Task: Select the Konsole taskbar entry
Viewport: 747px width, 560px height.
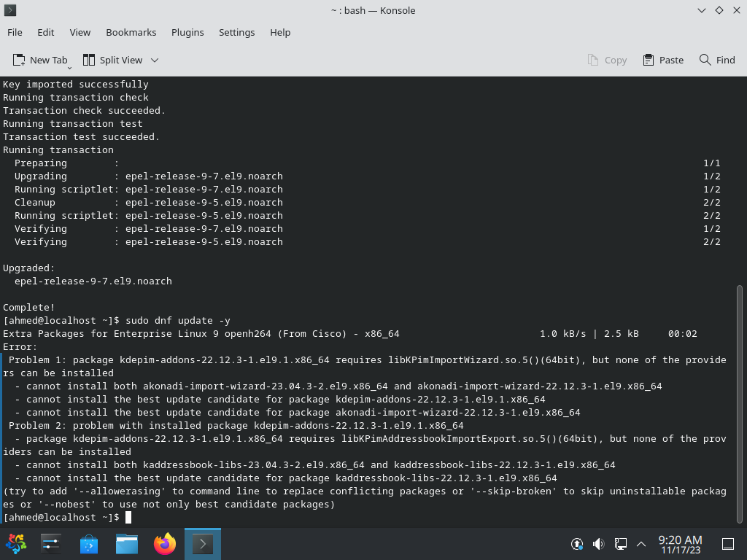Action: tap(203, 544)
